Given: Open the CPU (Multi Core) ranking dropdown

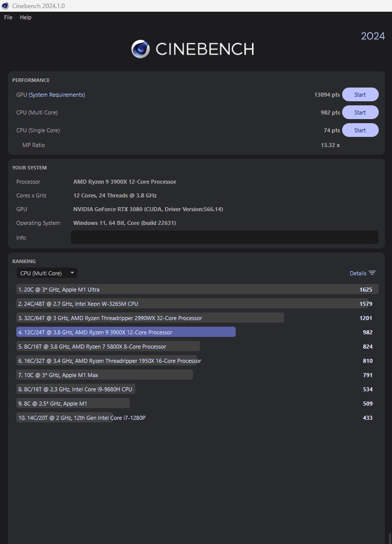Looking at the screenshot, I should click(47, 273).
